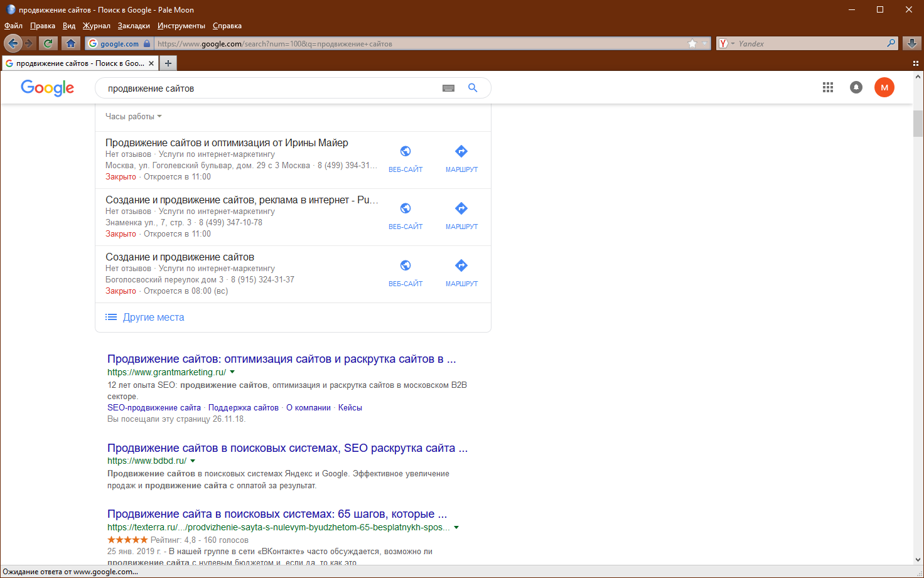Click the 'Рейтинг: 4,8 - 160 голосов' text

click(x=200, y=540)
